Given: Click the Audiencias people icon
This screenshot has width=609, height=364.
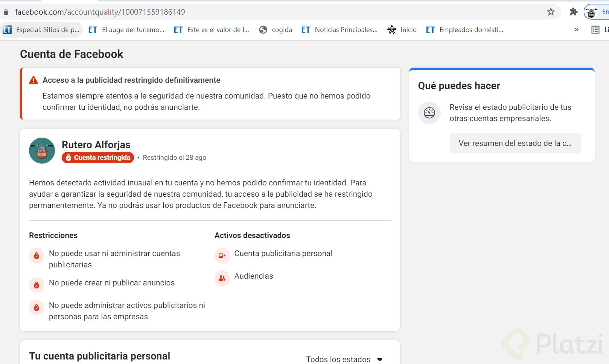Looking at the screenshot, I should pyautogui.click(x=222, y=278).
